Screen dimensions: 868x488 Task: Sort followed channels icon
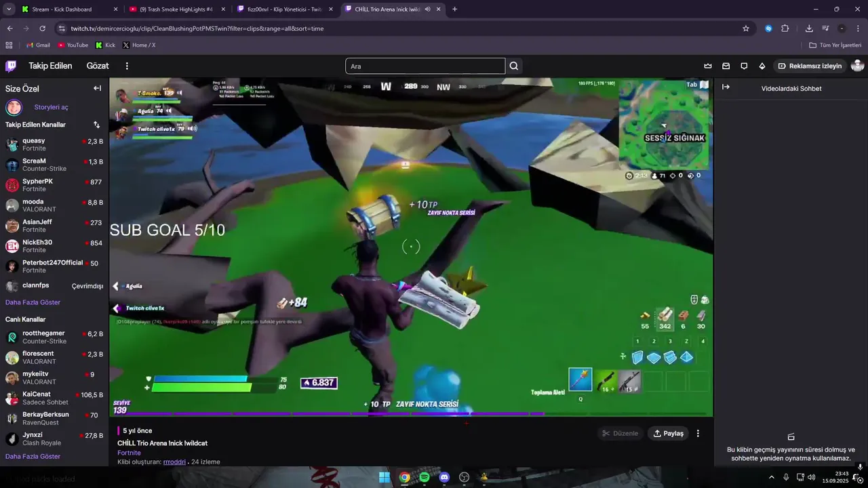tap(96, 125)
